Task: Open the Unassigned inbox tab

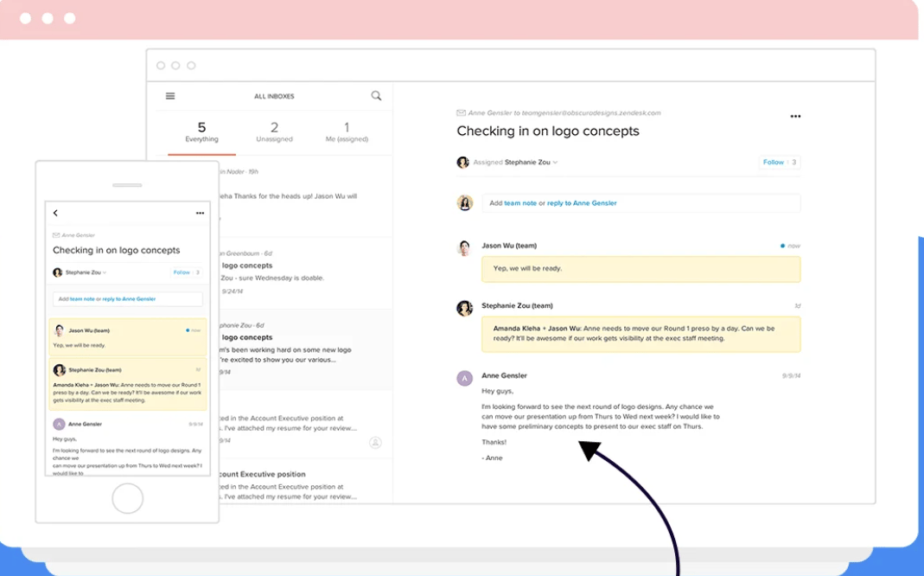Action: pos(274,132)
